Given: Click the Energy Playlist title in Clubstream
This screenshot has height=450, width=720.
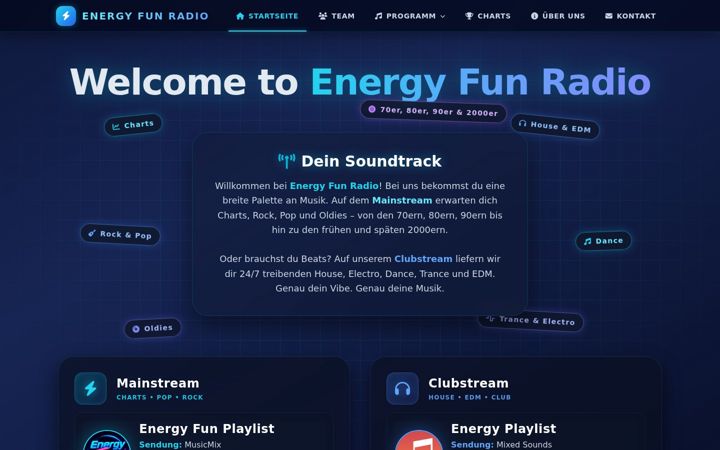Looking at the screenshot, I should pos(503,429).
